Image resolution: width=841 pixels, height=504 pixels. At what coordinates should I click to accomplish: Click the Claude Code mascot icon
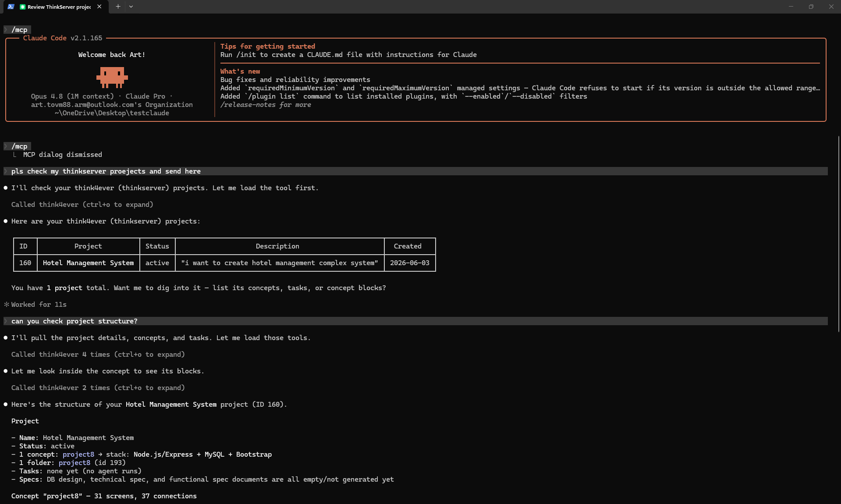click(112, 77)
